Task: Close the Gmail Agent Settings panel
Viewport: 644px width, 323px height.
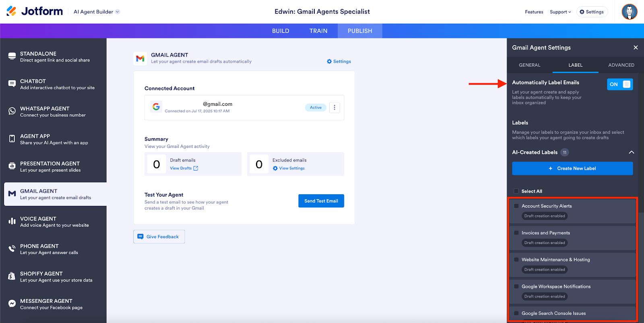Action: pos(636,47)
